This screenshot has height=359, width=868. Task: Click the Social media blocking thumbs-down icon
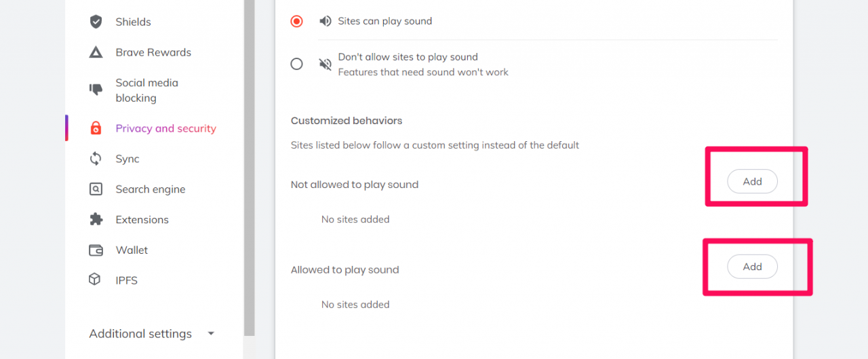[96, 90]
